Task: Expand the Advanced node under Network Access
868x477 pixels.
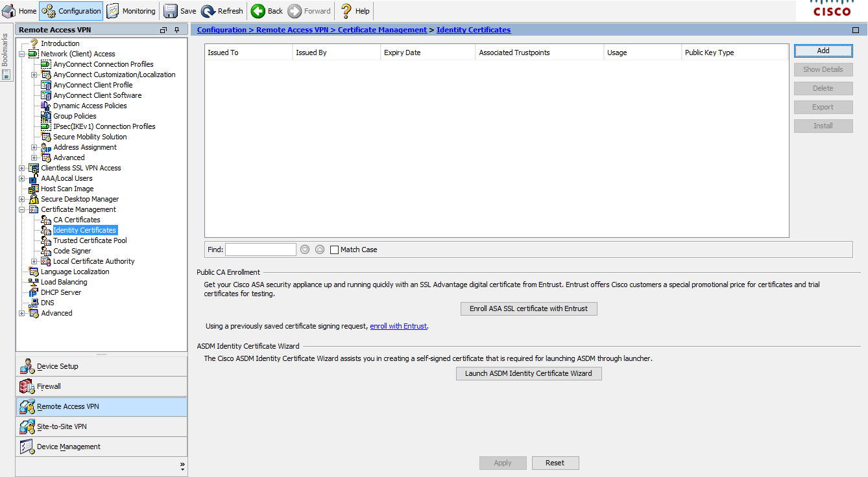Action: (x=34, y=157)
